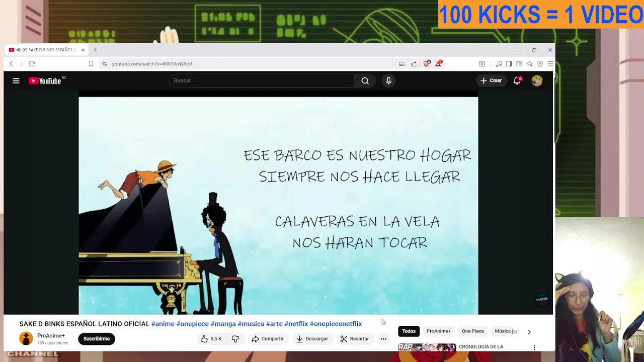Dislike the video
644x362 pixels.
pos(235,339)
